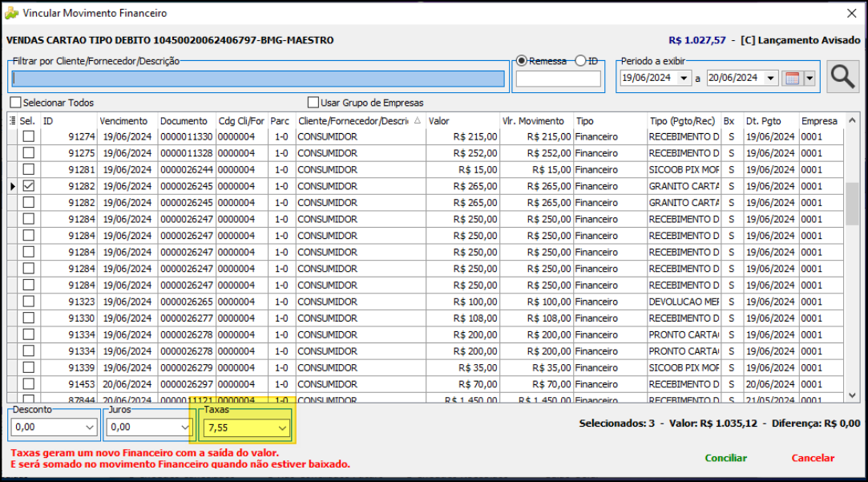Sort by Cliente/Fornecedor/Descrição column header
The width and height of the screenshot is (868, 482).
(360, 121)
